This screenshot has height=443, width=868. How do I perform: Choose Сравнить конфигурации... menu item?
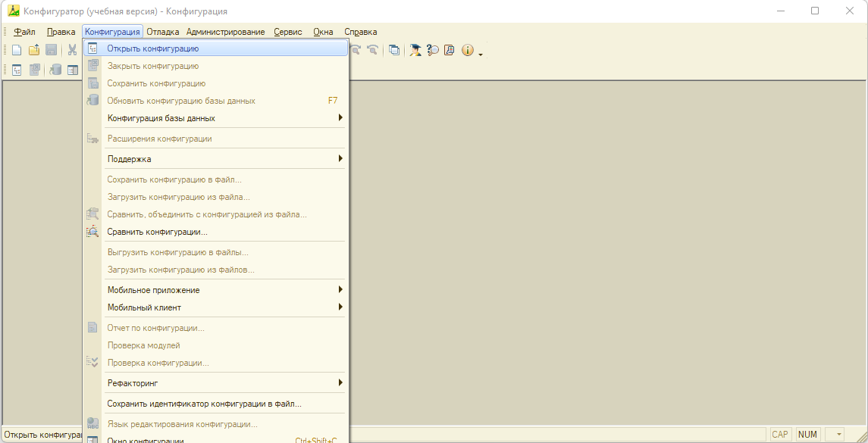pos(215,232)
